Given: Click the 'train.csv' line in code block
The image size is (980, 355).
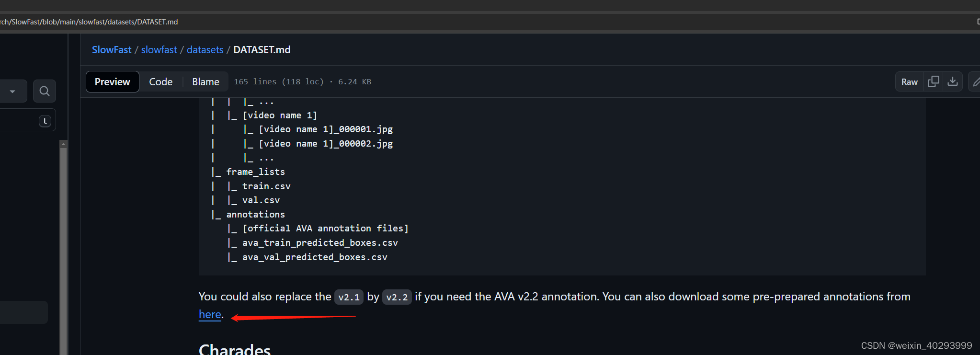Looking at the screenshot, I should point(266,186).
